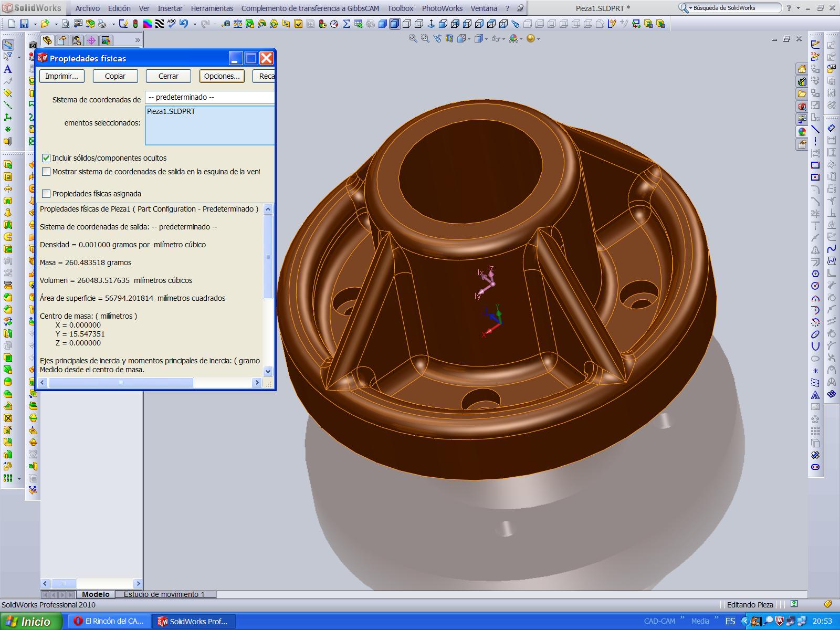Click the Normal To view icon

click(431, 24)
